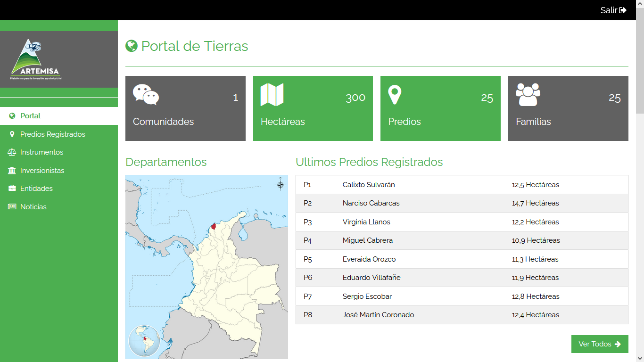Click the Ultimos Predios Registrados heading
The width and height of the screenshot is (644, 362).
(x=369, y=162)
